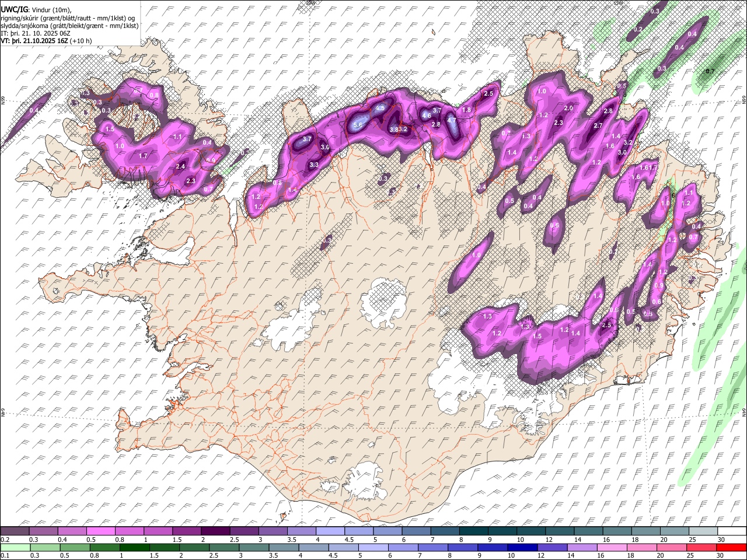Viewport: 747px width, 560px height.
Task: Click the 3.3 precipitation value on the map
Action: tap(314, 164)
